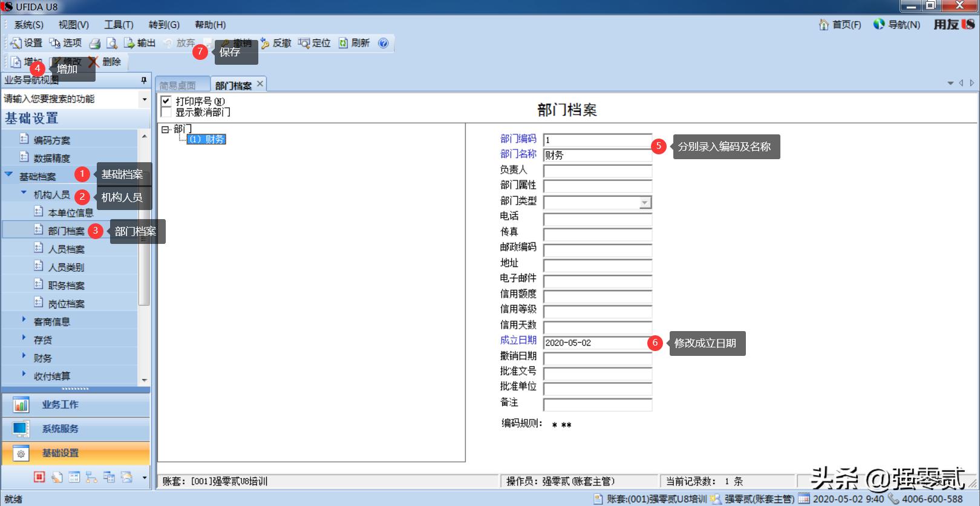The height and width of the screenshot is (506, 980).
Task: Click the 设置 (Settings) toolbar icon
Action: (x=16, y=43)
